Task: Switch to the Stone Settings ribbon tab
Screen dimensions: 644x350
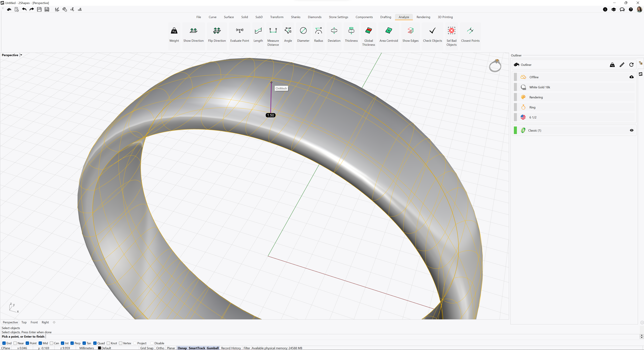Action: pos(338,17)
